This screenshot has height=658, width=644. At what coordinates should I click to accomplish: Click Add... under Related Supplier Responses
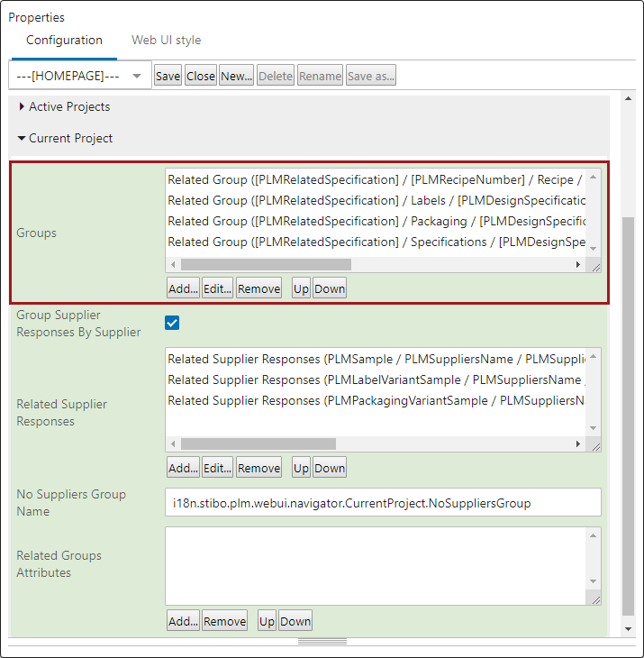tap(183, 468)
